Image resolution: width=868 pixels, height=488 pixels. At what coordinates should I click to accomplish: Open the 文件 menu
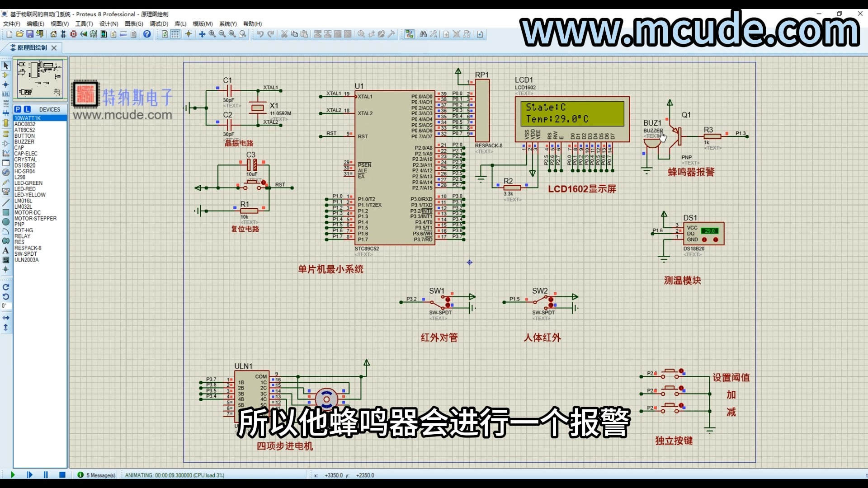[x=11, y=23]
